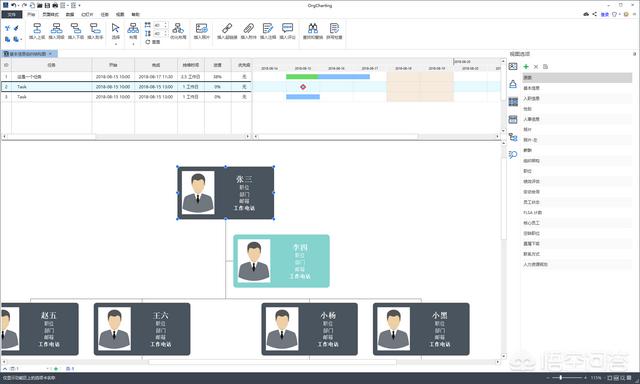This screenshot has width=640, height=384.
Task: Click the insert comment speech bubble icon
Action: (x=287, y=28)
